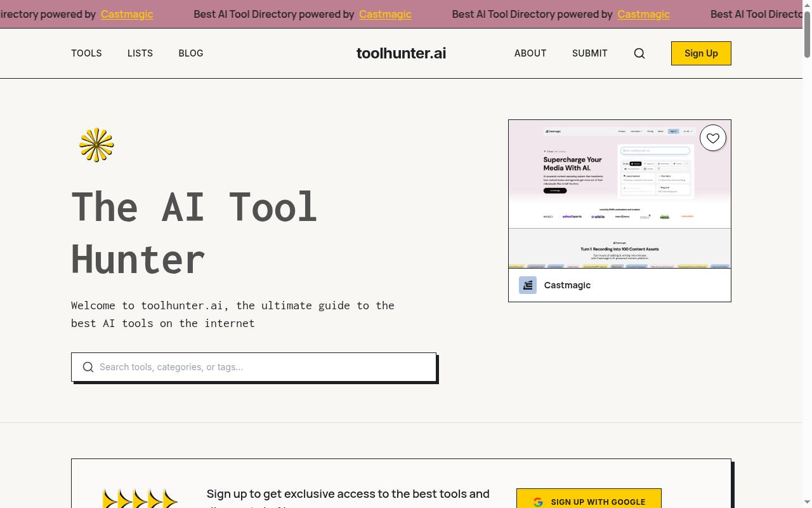Click the magnifier icon inside search box
Screen dimensions: 812x508
(x=88, y=367)
